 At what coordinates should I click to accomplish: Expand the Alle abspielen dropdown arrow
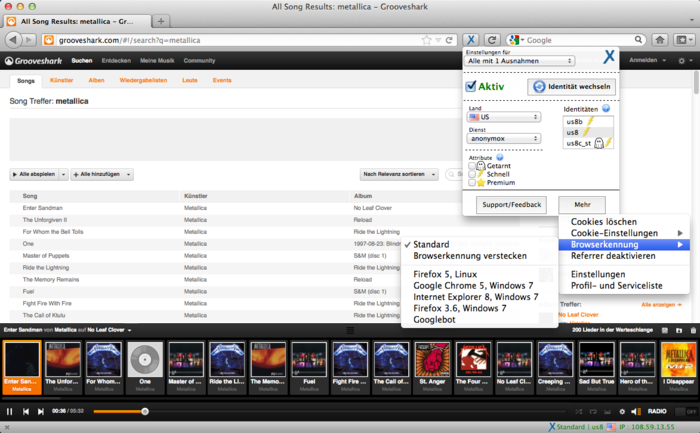coord(63,174)
